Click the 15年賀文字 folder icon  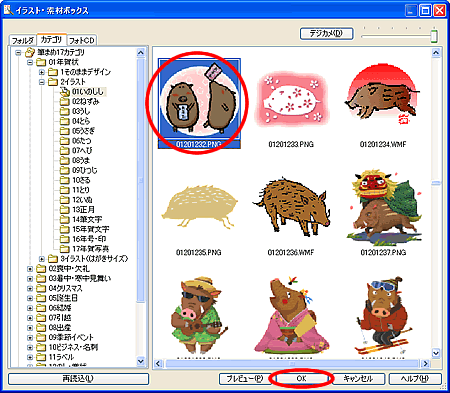65,229
